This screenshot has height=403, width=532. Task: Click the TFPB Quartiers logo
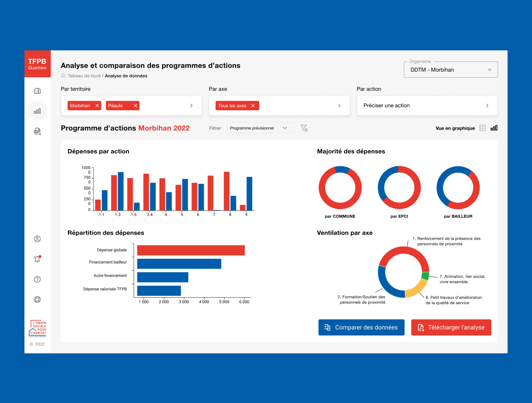point(37,64)
